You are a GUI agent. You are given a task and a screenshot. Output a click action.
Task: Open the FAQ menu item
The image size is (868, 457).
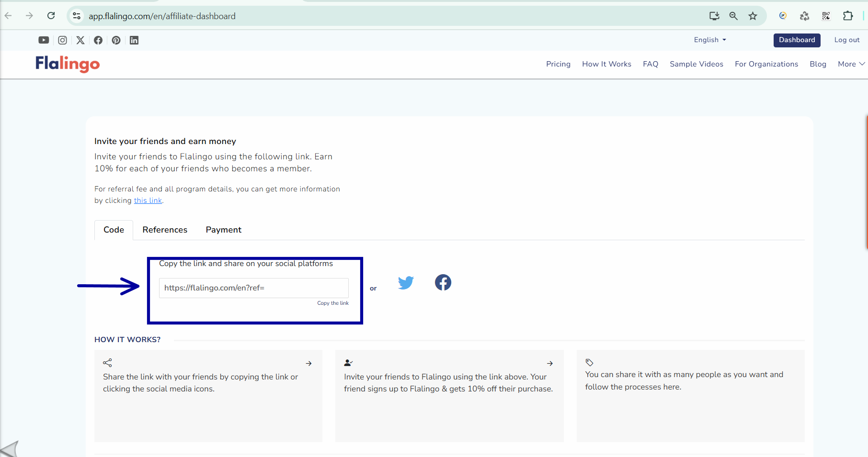point(650,64)
